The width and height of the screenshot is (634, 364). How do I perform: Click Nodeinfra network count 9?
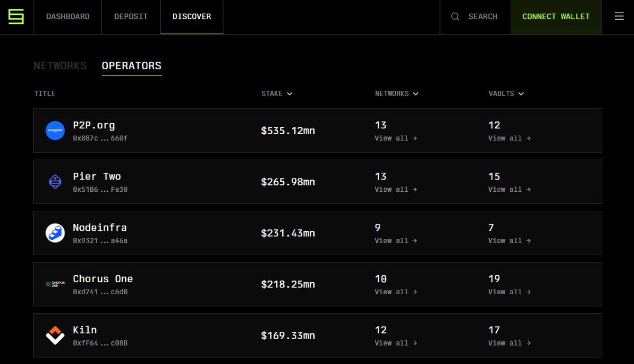point(378,228)
